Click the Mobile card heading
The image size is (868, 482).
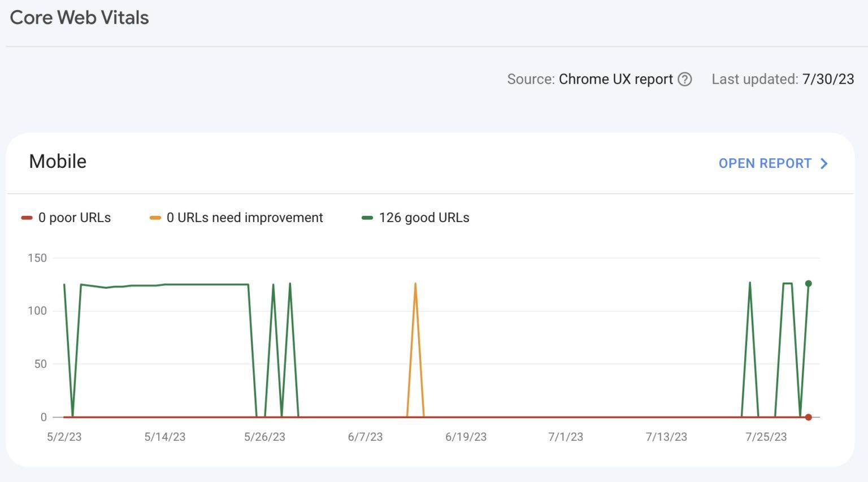[x=58, y=162]
